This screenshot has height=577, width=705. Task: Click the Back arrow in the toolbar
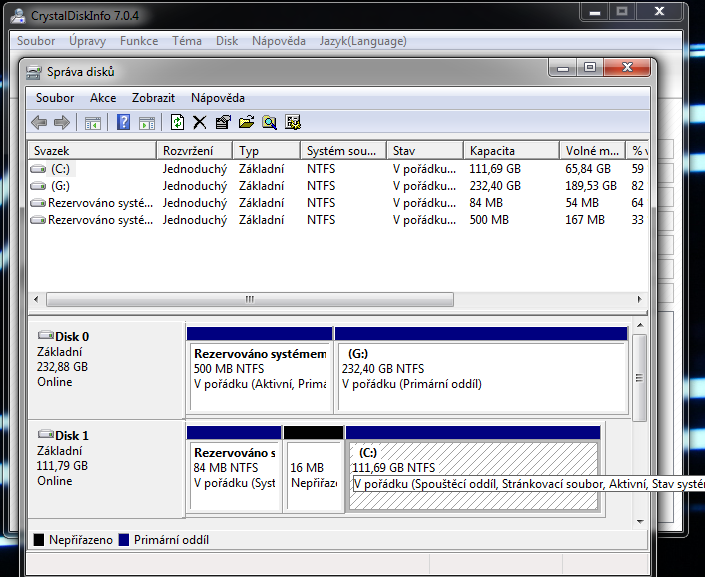tap(39, 123)
